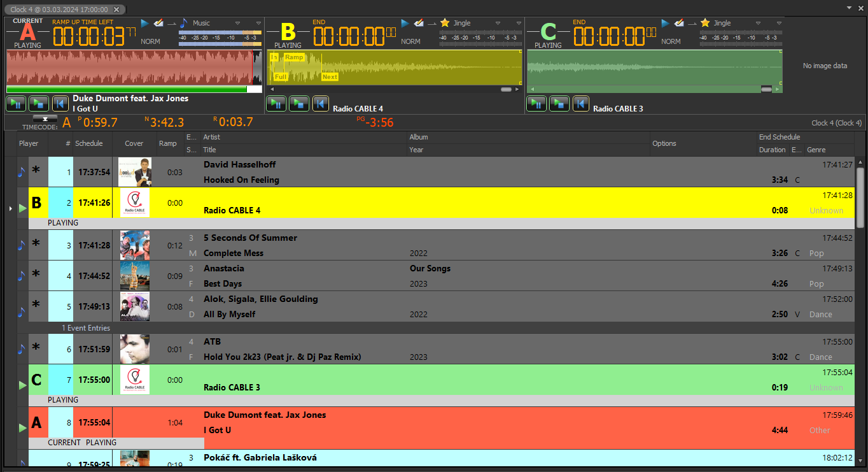
Task: Click the David Hasselhoff cover thumbnail
Action: 134,172
